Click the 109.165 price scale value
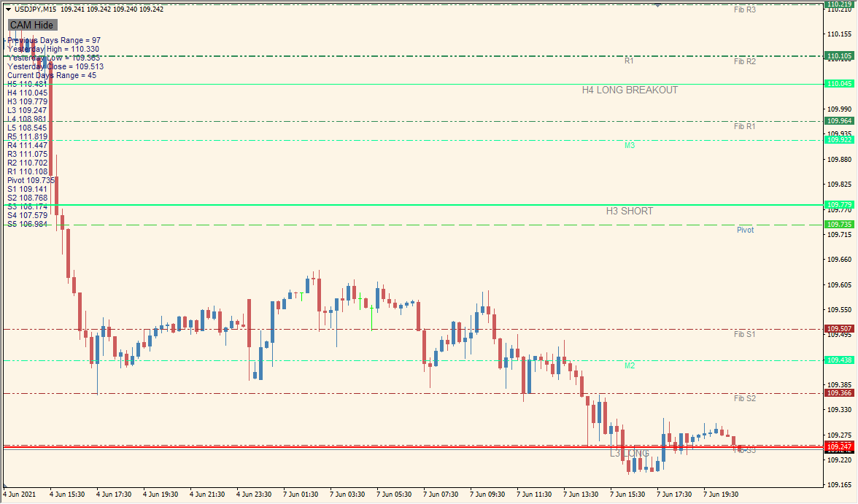Image resolution: width=858 pixels, height=504 pixels. (839, 485)
